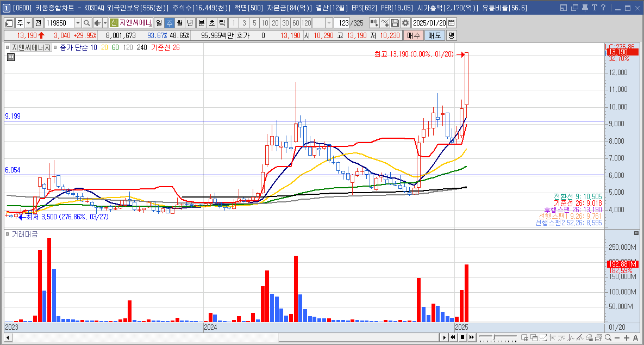Click the T font icon in title bar
The image size is (644, 345).
tap(595, 8)
